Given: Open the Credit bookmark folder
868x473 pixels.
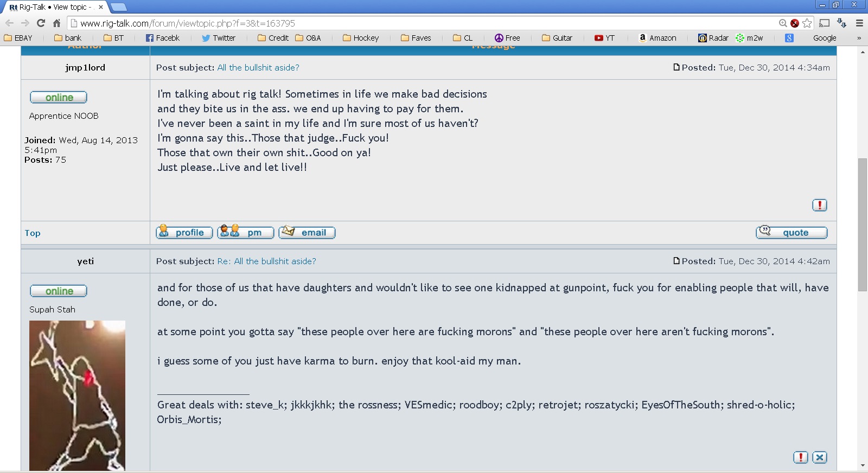Looking at the screenshot, I should [273, 38].
